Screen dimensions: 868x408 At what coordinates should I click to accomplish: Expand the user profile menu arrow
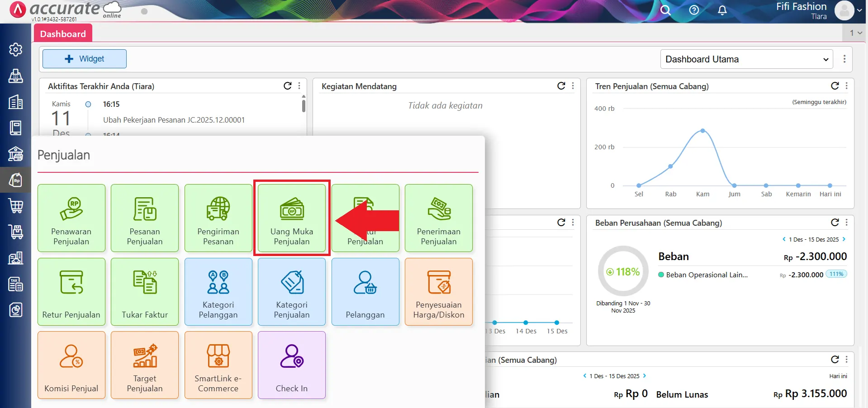coord(859,10)
